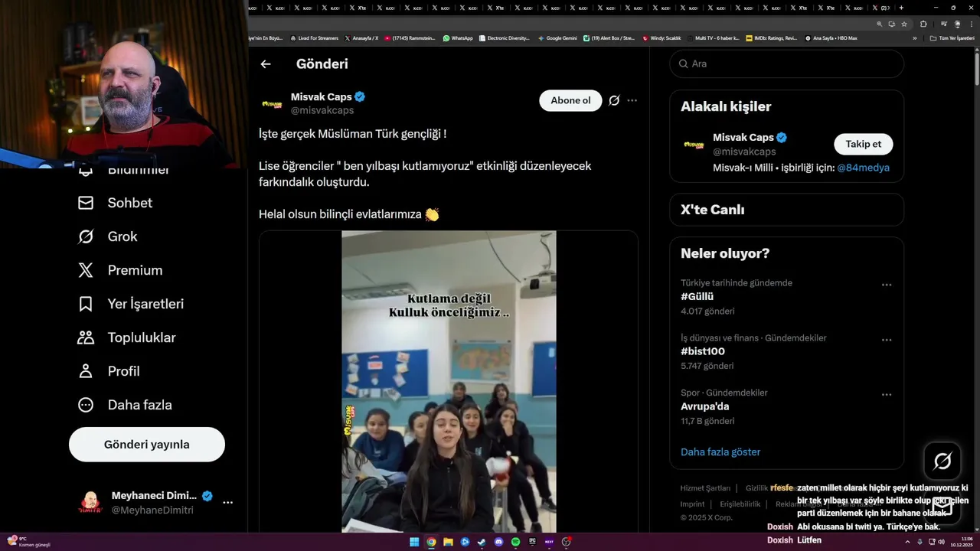Open Hizmet Şartları footer link
The height and width of the screenshot is (551, 980).
point(705,488)
